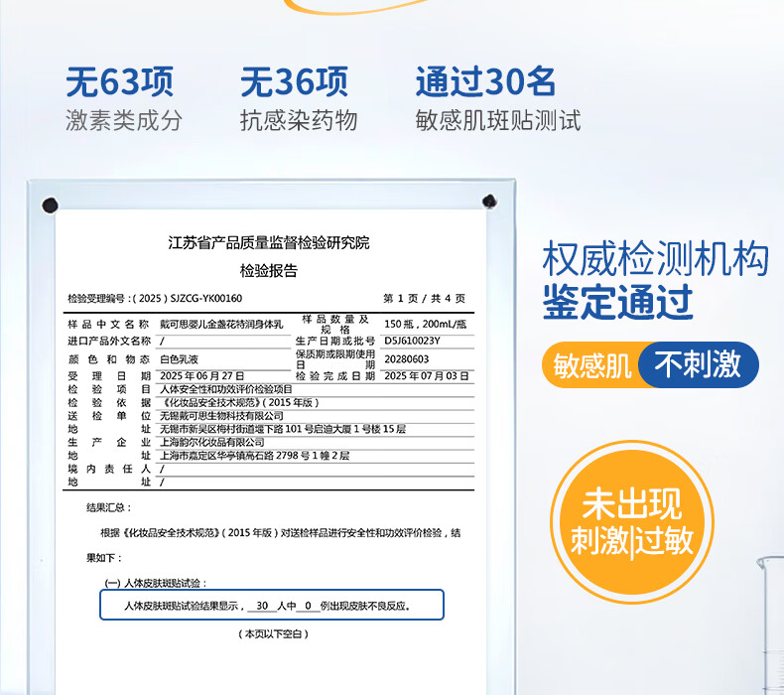Click the 激素类成分 caption
Screen dimensions: 784x695
[x=124, y=121]
